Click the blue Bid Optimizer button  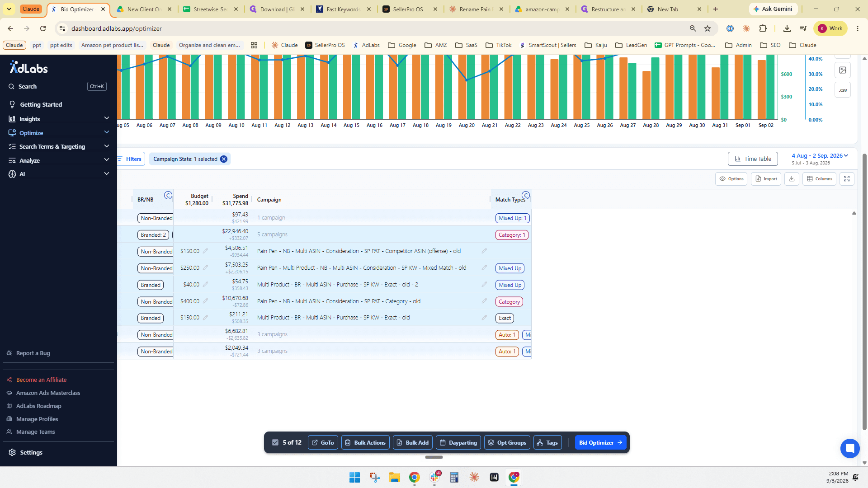[x=600, y=442]
